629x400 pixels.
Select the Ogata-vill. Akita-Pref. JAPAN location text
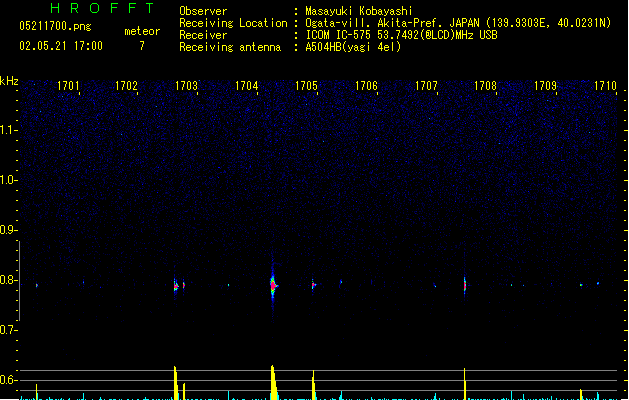[458, 23]
